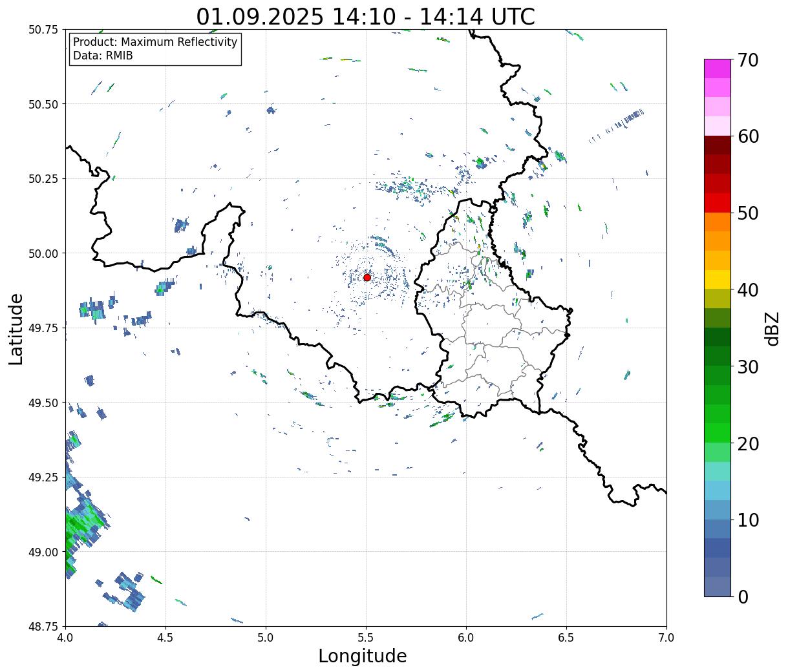Image resolution: width=788 pixels, height=672 pixels.
Task: Click the bright green 20 dBZ colorbar segment
Action: pos(718,433)
